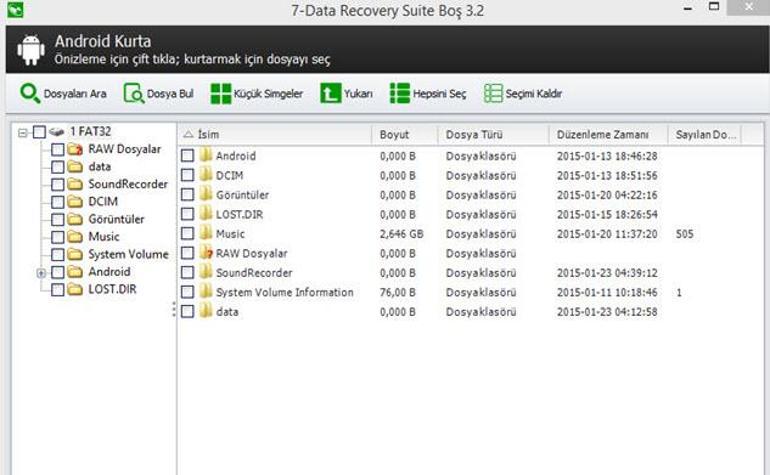The image size is (770, 475).
Task: Select SoundRecorder folder in the tree
Action: 127,185
